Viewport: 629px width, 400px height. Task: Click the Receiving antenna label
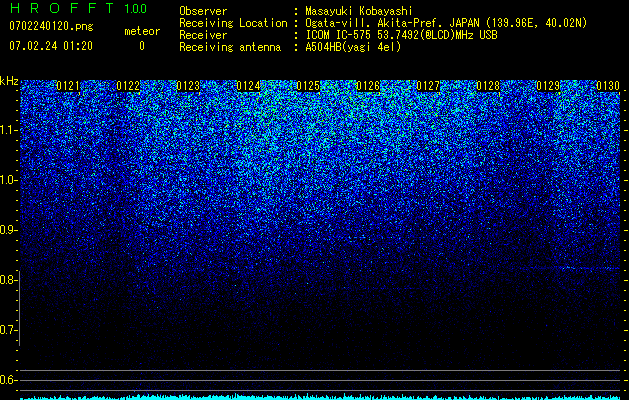tap(230, 47)
